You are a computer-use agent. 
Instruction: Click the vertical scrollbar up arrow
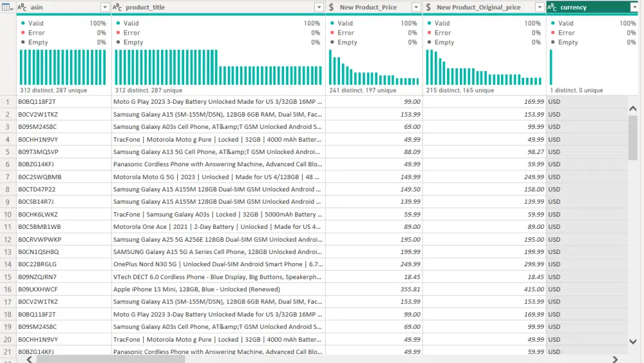tap(633, 108)
